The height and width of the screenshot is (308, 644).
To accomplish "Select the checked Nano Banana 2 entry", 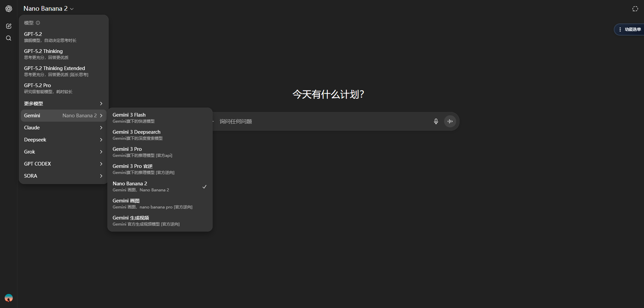I will click(x=160, y=186).
